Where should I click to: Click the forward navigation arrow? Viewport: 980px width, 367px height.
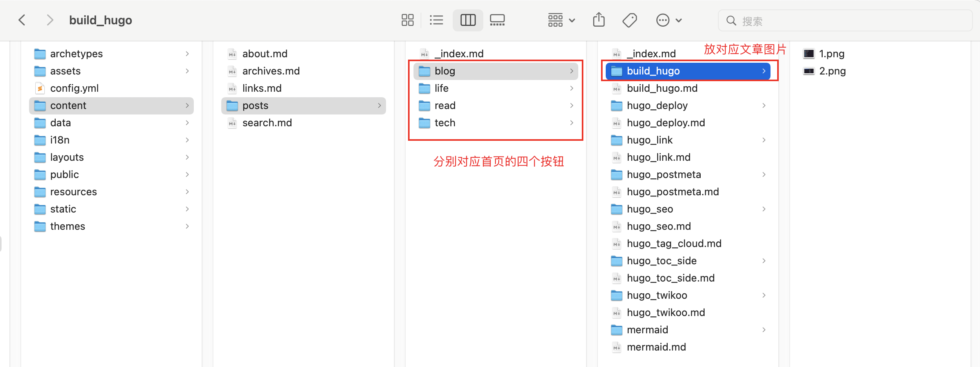pos(50,20)
